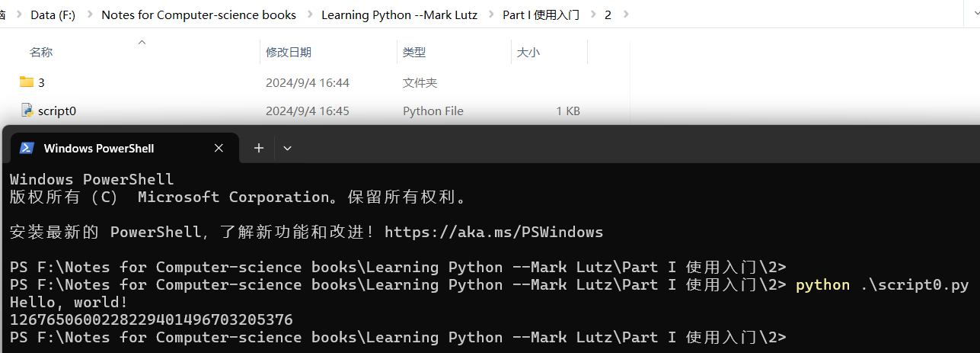Select the script0 Python file icon
This screenshot has width=980, height=353.
point(27,111)
